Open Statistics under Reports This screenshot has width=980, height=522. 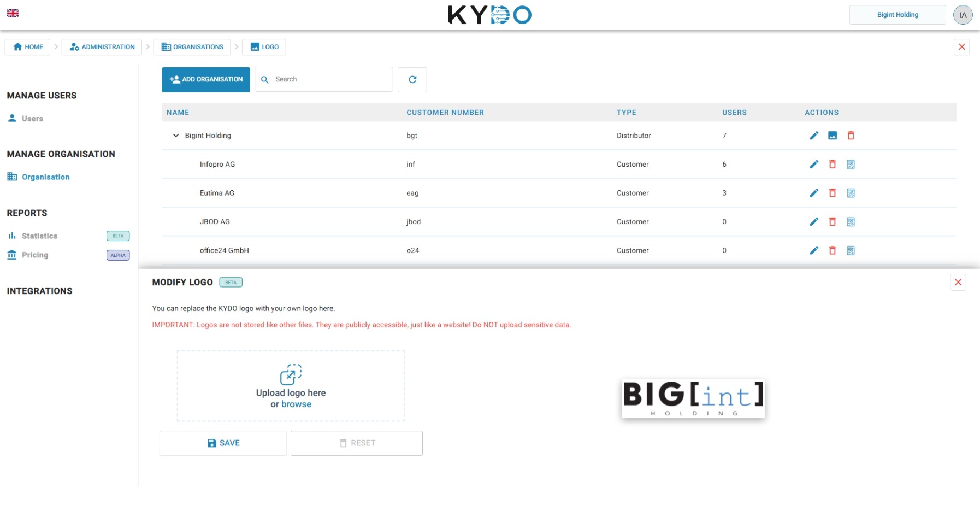(x=39, y=236)
